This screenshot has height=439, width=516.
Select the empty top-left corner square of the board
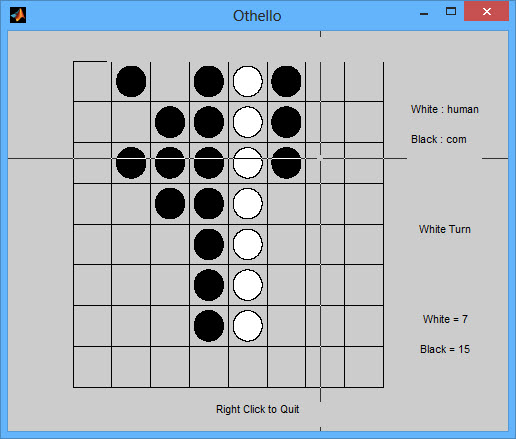coord(92,81)
